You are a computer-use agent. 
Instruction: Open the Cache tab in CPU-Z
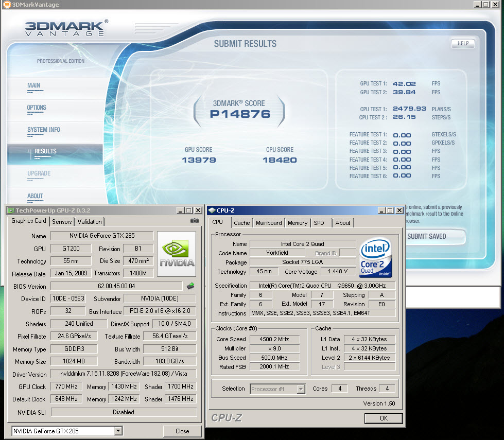click(x=242, y=223)
